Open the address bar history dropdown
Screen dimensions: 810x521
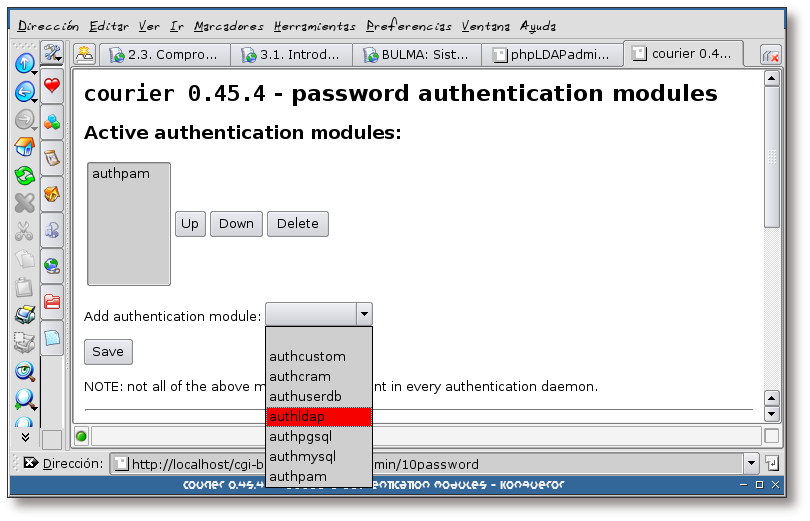click(751, 463)
